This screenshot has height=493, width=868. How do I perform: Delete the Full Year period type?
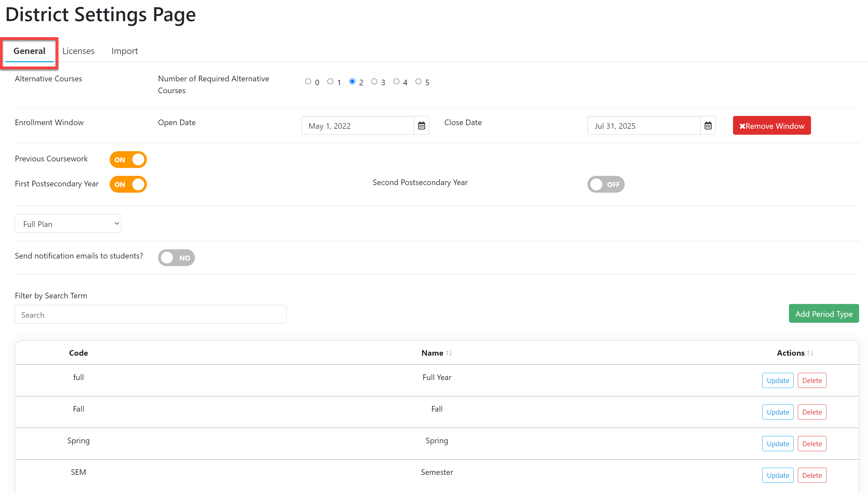(812, 380)
